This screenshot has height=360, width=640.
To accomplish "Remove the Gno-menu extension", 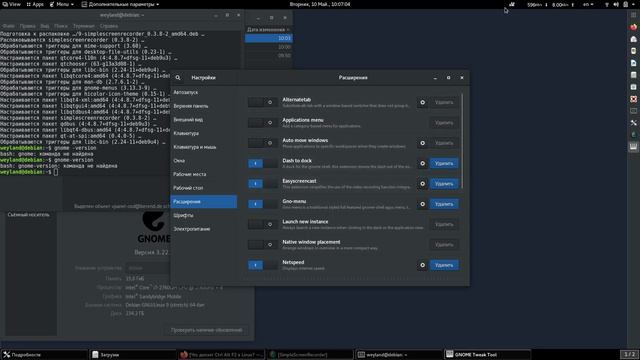I will 444,204.
